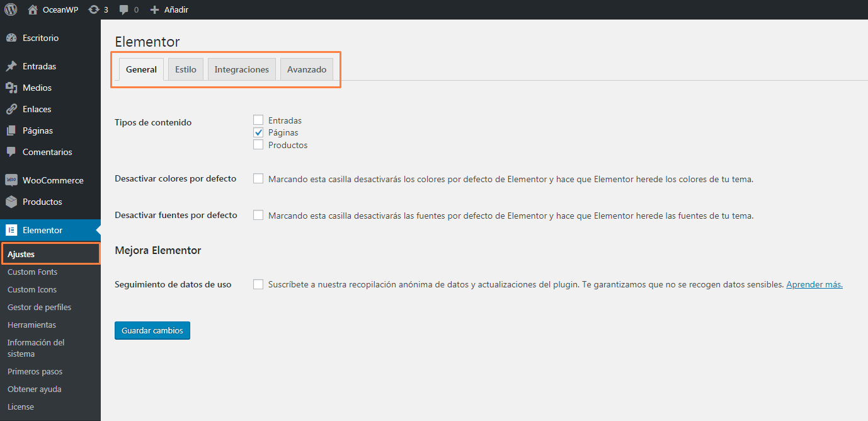Switch to the Estilo tab
868x421 pixels.
point(186,69)
